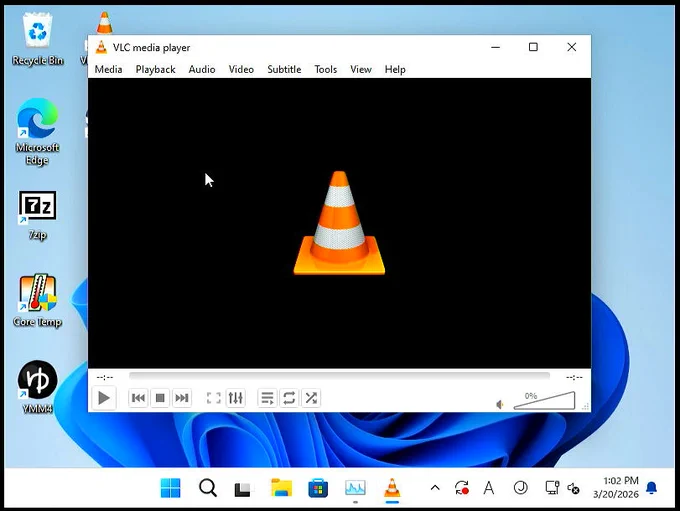Click elapsed time label left of seek bar

pyautogui.click(x=105, y=377)
